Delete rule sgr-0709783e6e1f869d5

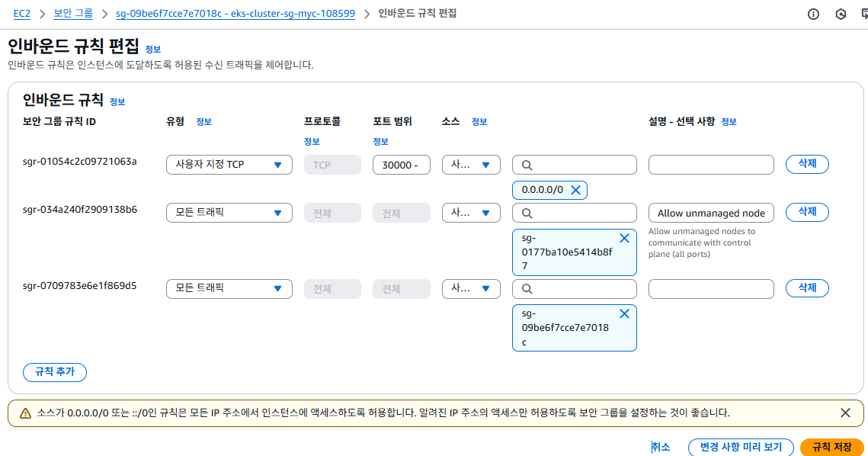[807, 288]
